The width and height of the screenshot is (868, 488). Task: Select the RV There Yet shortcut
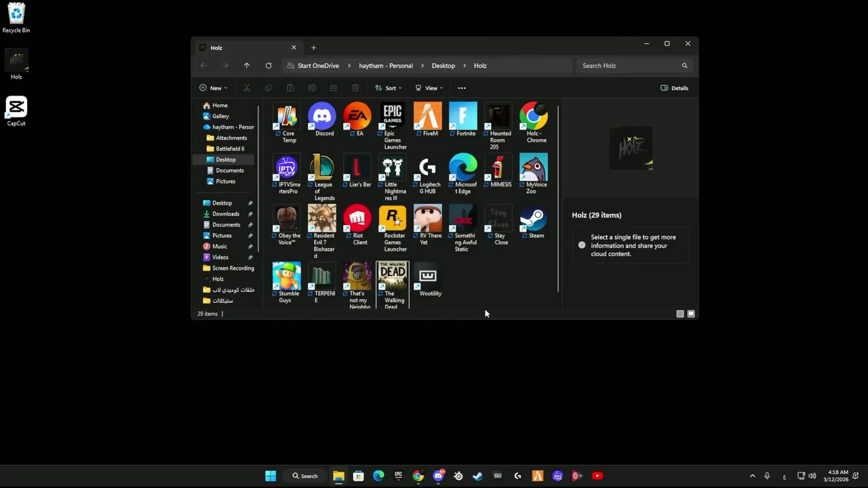(x=428, y=225)
